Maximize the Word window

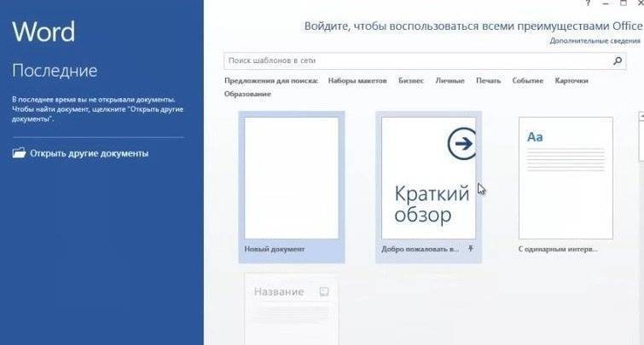pyautogui.click(x=623, y=3)
